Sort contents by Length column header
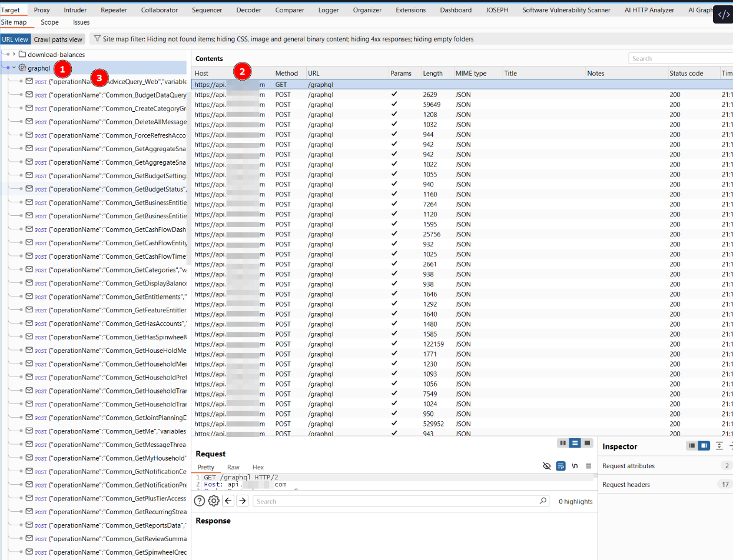 tap(432, 74)
